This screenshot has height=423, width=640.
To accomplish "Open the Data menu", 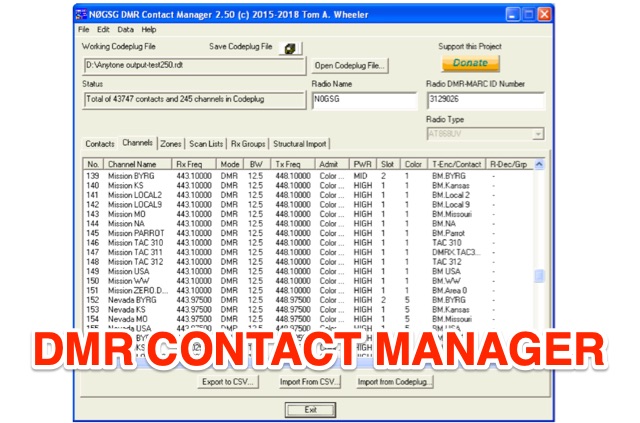I will 125,29.
